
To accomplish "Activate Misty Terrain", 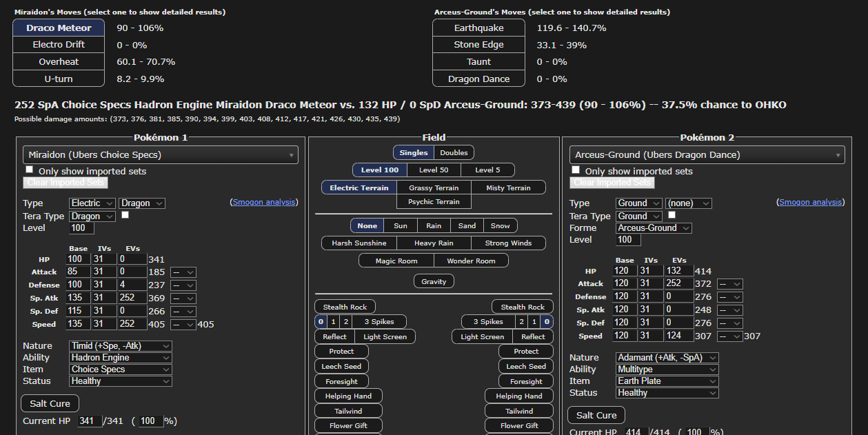I will click(509, 188).
